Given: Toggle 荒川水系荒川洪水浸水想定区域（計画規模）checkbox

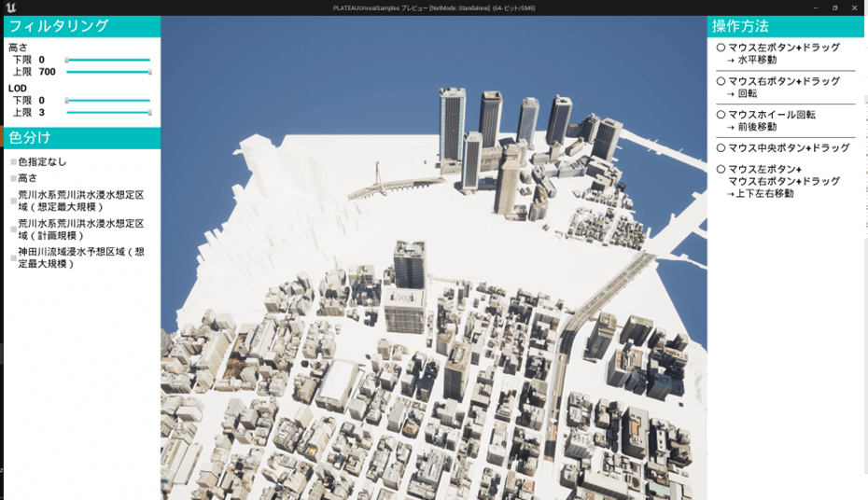Looking at the screenshot, I should point(14,229).
